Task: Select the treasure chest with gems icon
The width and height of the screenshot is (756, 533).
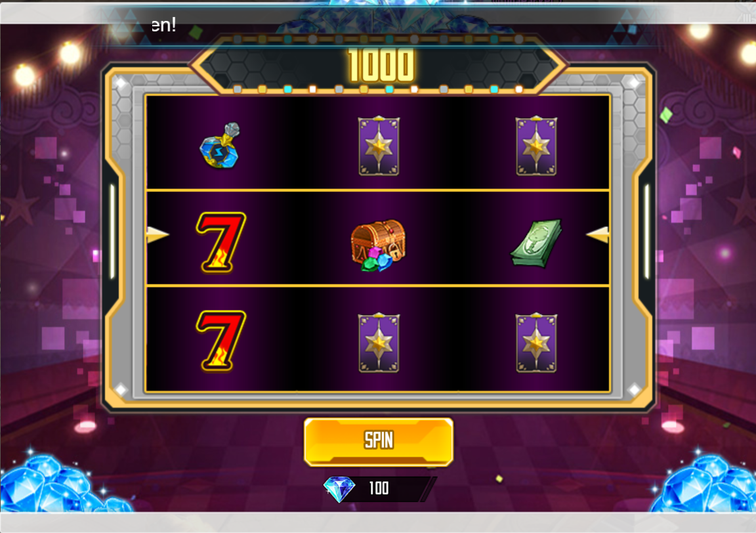Action: 379,245
